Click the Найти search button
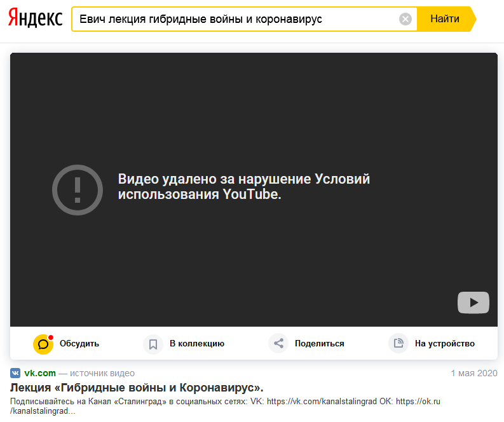This screenshot has height=422, width=504. point(446,19)
